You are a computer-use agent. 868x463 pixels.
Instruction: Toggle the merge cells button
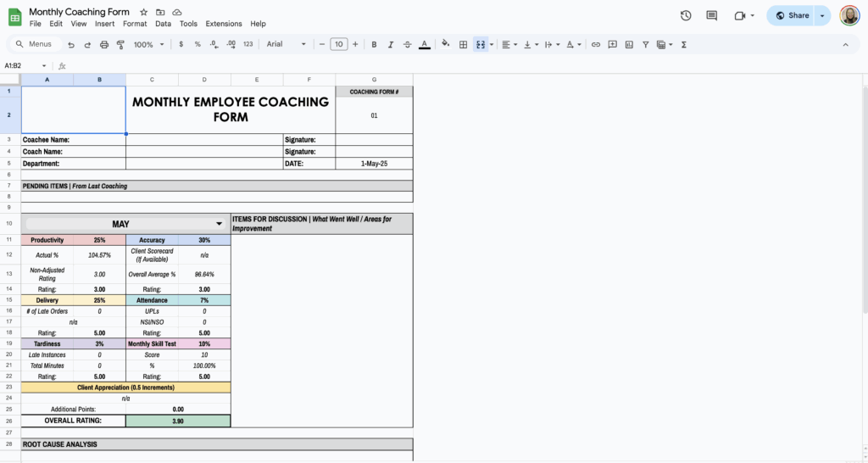(x=481, y=45)
